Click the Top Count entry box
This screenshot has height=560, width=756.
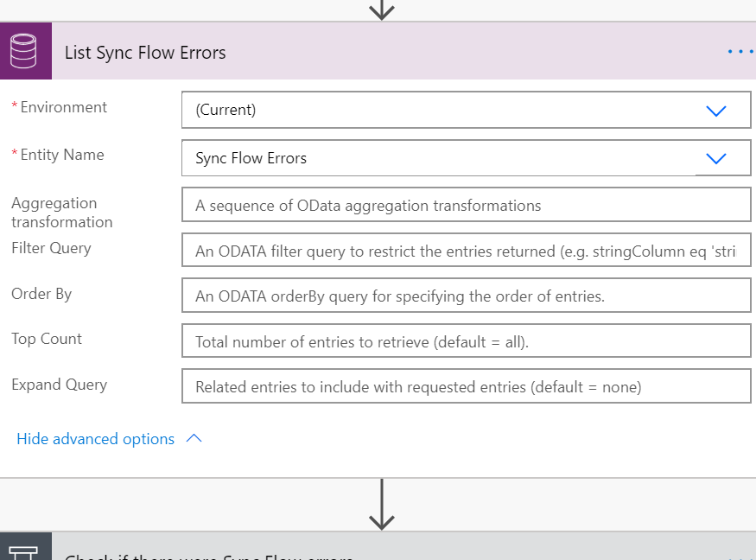[466, 340]
